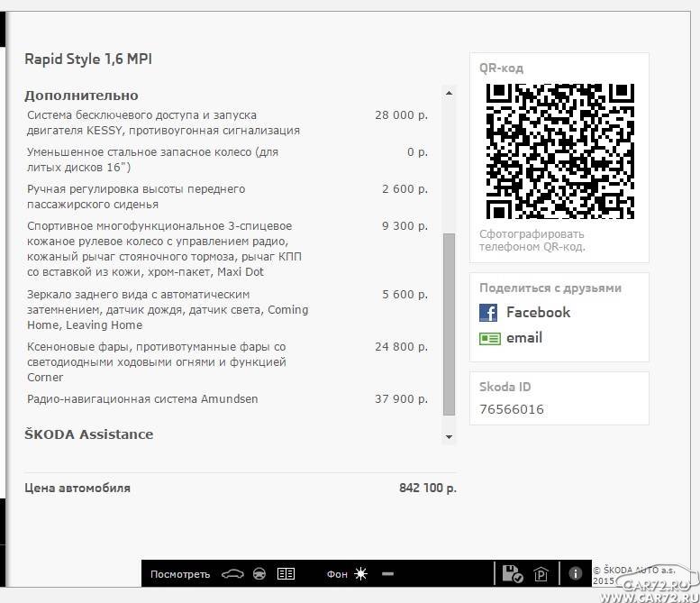Click the equipment list scrollbar thumb
The image size is (700, 603).
pos(450,324)
